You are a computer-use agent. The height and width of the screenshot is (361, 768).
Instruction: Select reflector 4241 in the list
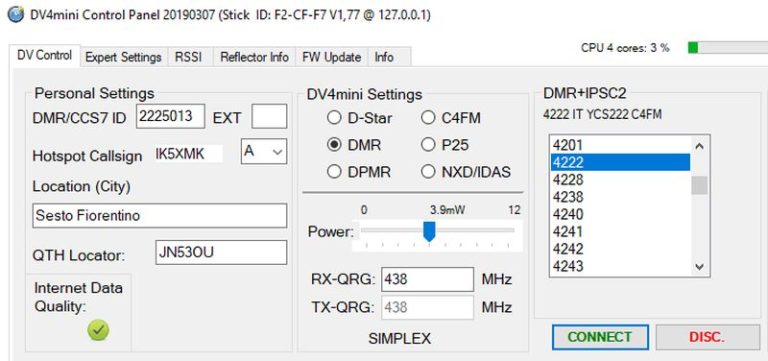620,231
